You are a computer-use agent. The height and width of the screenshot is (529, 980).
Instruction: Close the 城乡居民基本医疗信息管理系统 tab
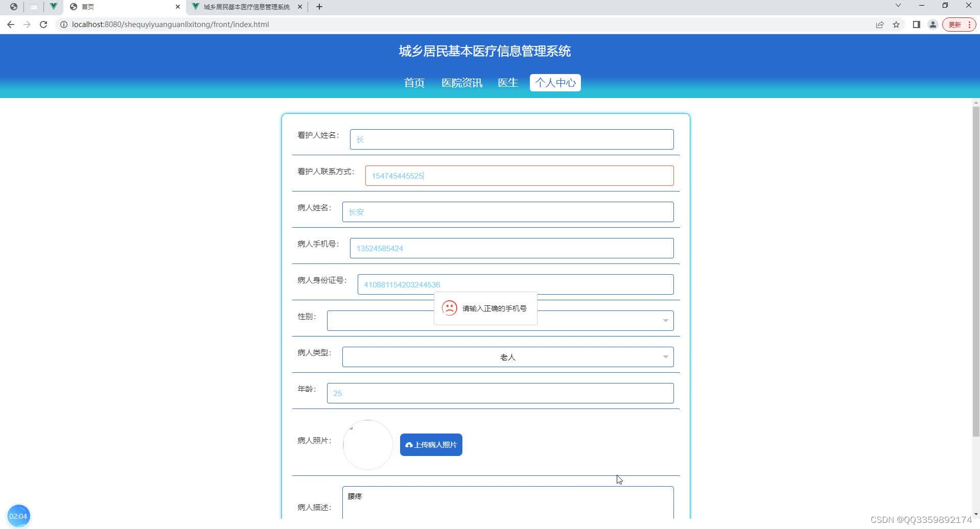pyautogui.click(x=300, y=7)
